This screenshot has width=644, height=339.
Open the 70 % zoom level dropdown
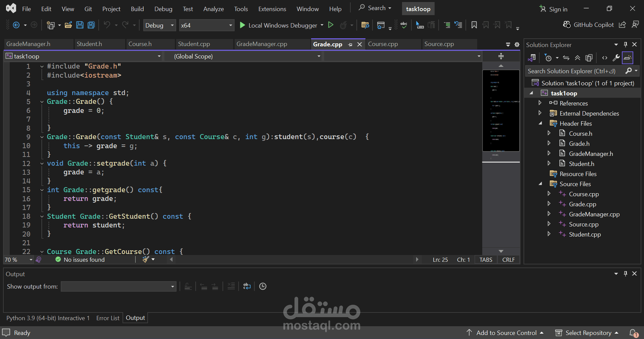click(x=18, y=260)
